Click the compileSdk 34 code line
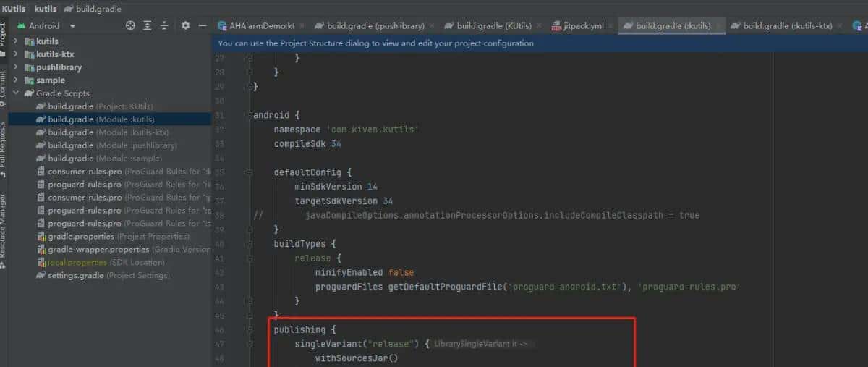This screenshot has width=868, height=367. pos(307,144)
